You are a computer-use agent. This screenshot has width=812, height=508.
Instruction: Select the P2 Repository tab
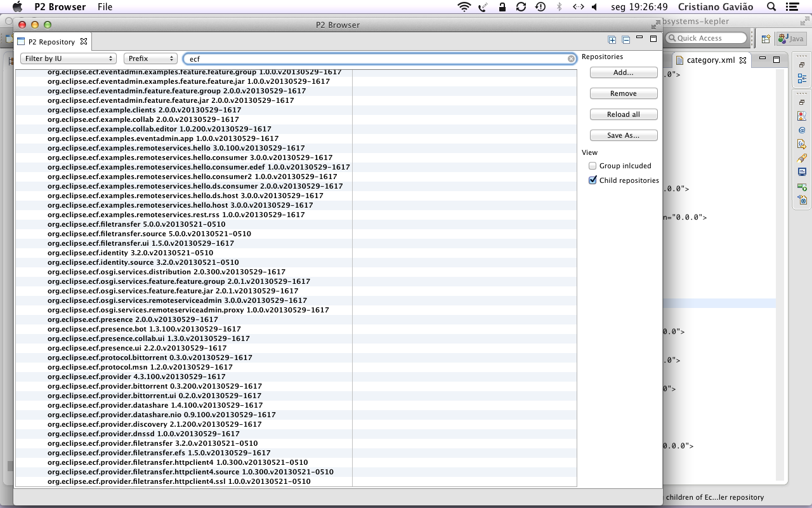(x=51, y=42)
